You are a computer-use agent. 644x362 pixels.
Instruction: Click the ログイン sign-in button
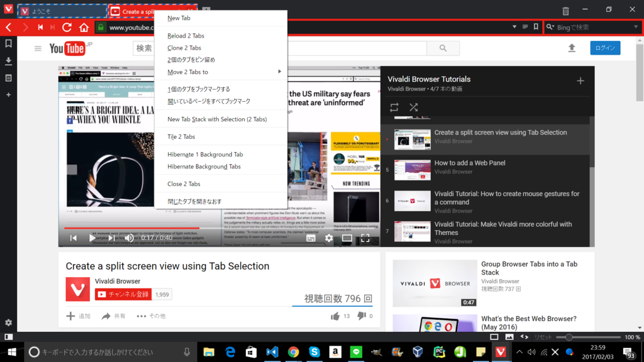coord(605,48)
